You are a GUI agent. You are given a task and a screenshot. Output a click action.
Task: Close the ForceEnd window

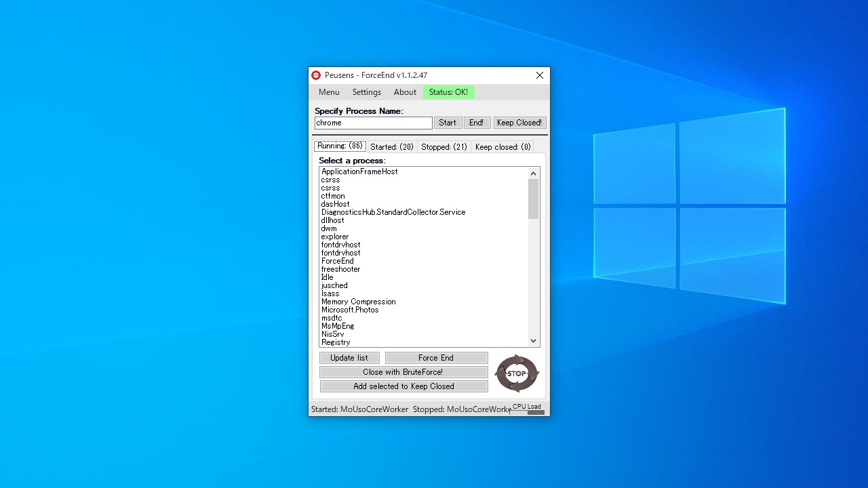[x=540, y=75]
